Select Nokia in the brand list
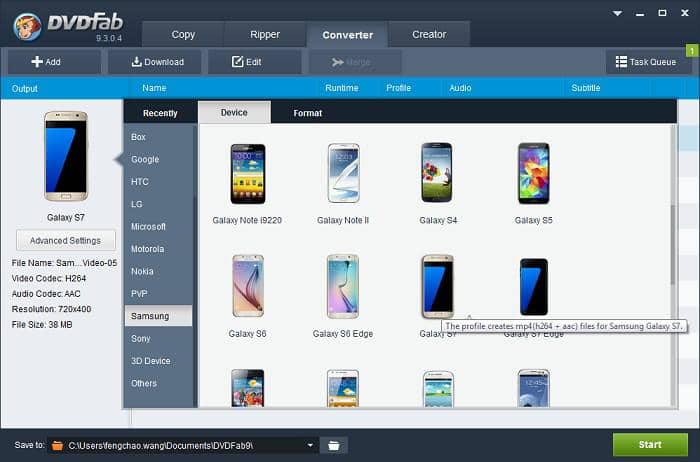 click(x=158, y=271)
